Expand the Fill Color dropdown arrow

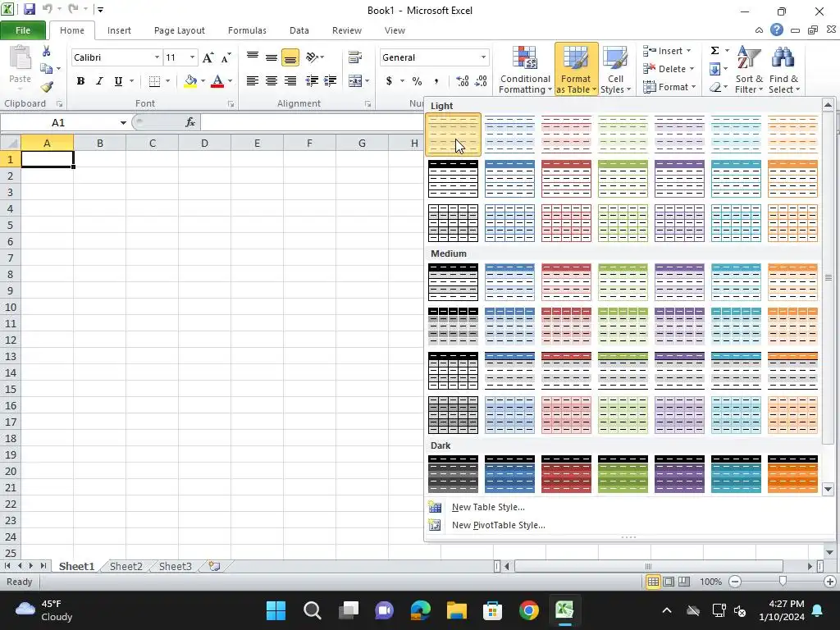click(x=203, y=81)
